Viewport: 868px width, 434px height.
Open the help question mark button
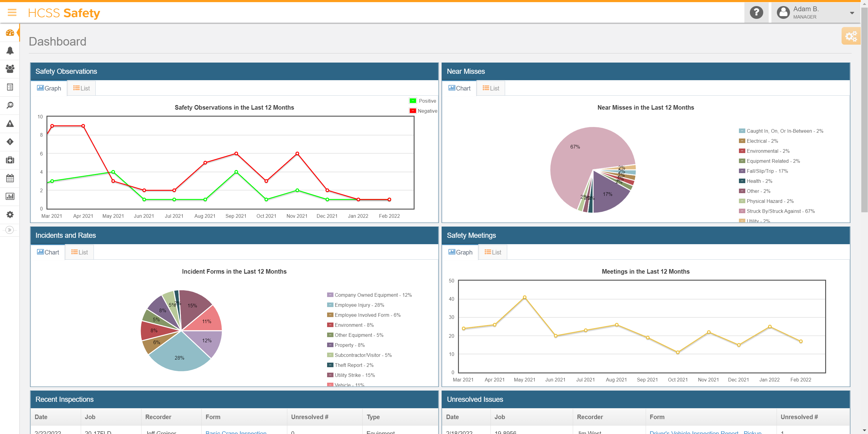[756, 13]
